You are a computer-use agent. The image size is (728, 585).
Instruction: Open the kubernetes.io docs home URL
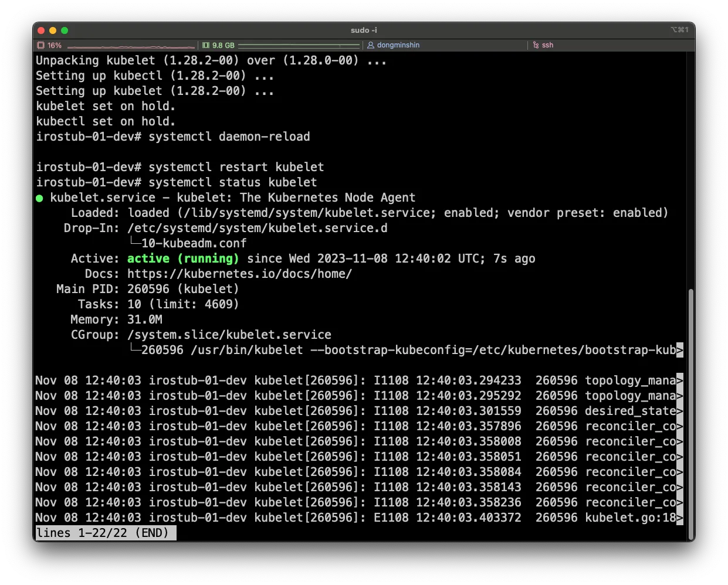pos(239,274)
